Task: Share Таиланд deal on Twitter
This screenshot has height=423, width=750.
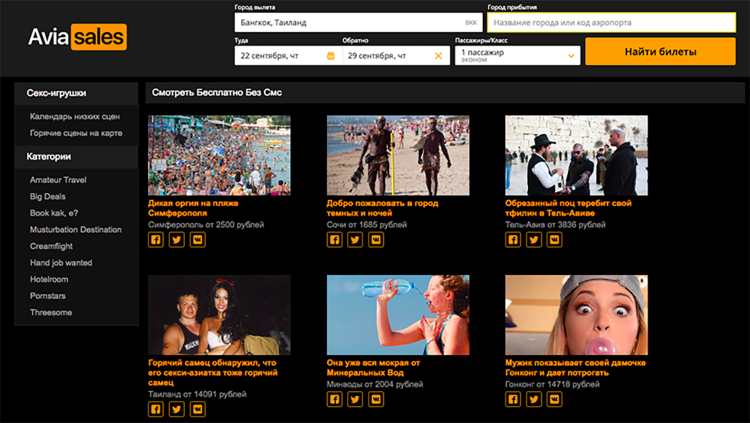Action: coord(176,409)
